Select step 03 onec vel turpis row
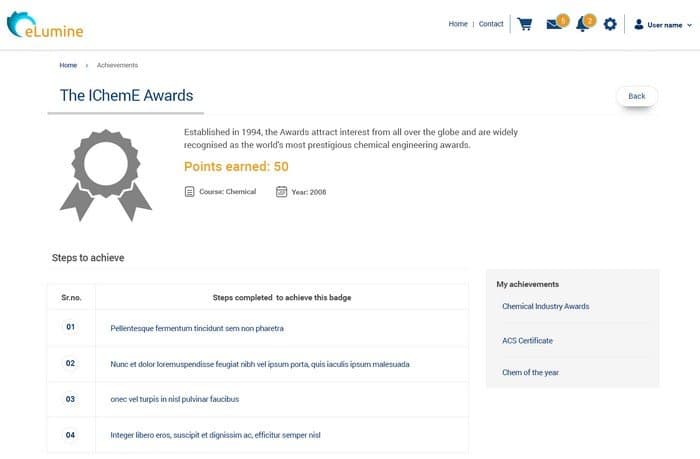700x459 pixels. coord(258,399)
